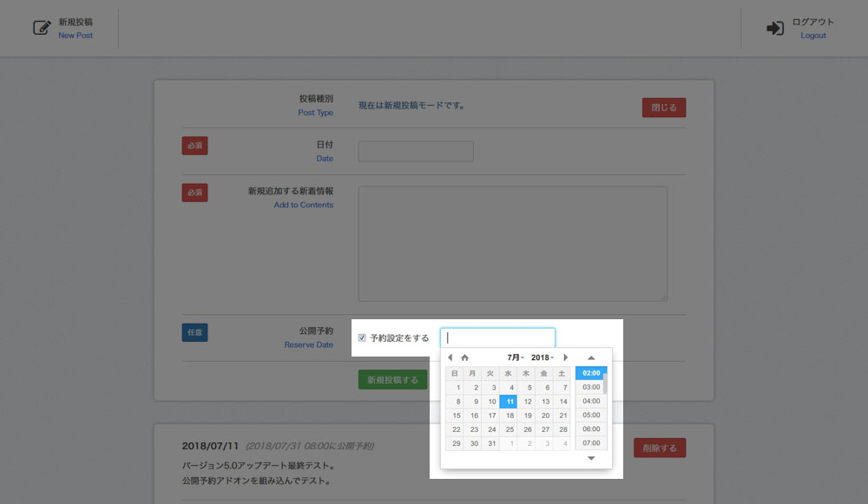Toggle the 予約設定をする checkbox

[362, 337]
